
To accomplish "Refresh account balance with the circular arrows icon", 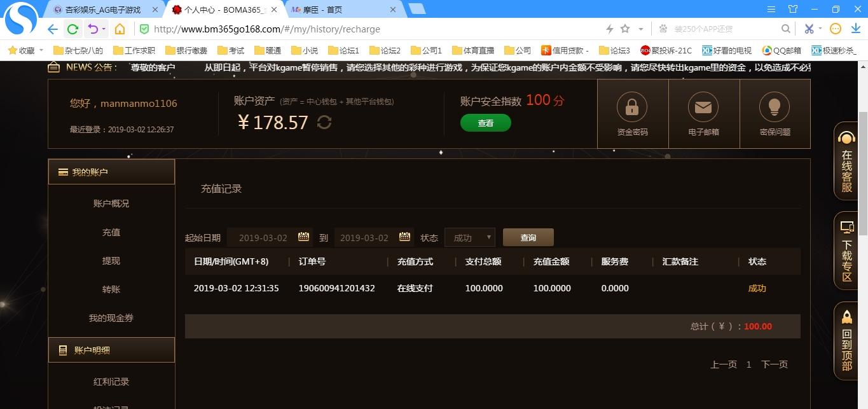I will pyautogui.click(x=324, y=122).
